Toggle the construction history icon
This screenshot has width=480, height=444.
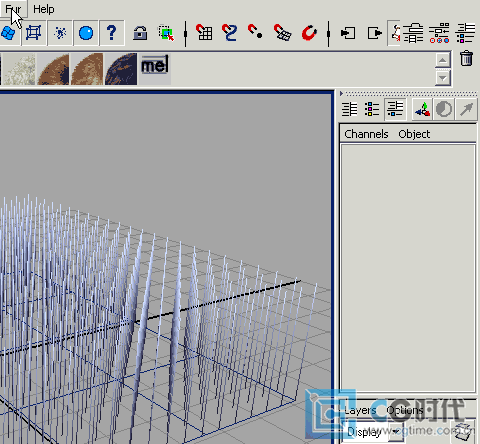coord(395,33)
